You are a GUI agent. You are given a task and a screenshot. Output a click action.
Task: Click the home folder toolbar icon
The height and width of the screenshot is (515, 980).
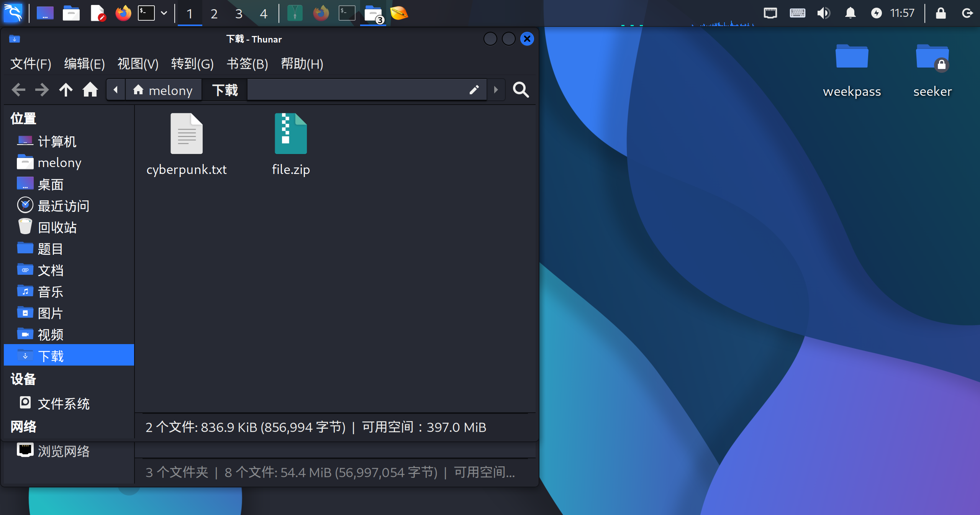90,90
